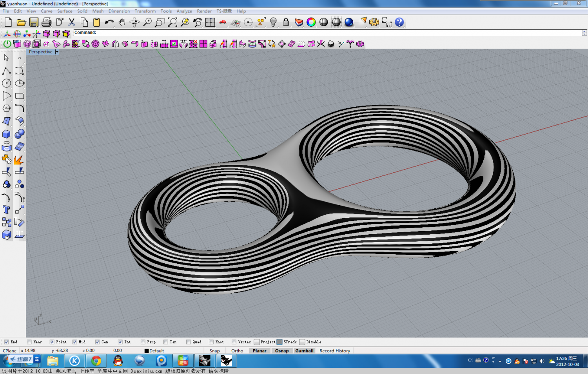Enable the Near osnap checkbox

coord(29,342)
